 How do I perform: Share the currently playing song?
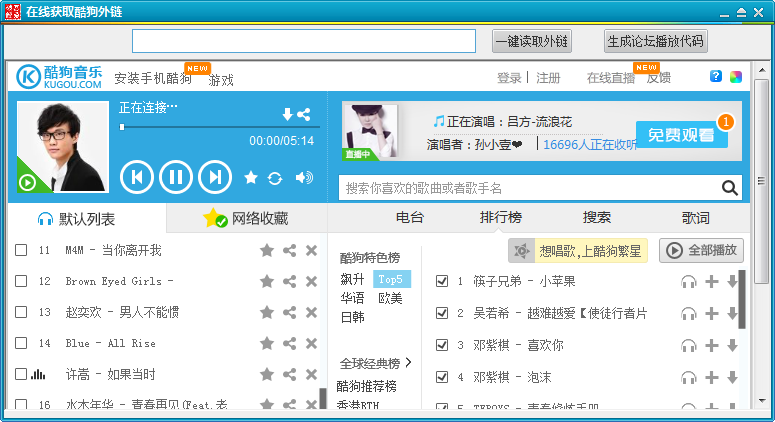pyautogui.click(x=303, y=115)
